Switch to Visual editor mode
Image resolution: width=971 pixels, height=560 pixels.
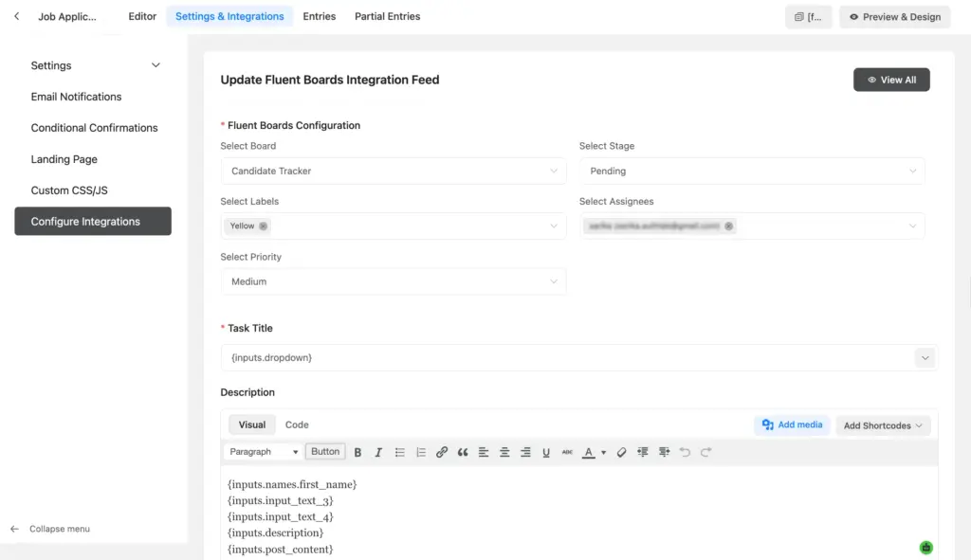pos(252,425)
